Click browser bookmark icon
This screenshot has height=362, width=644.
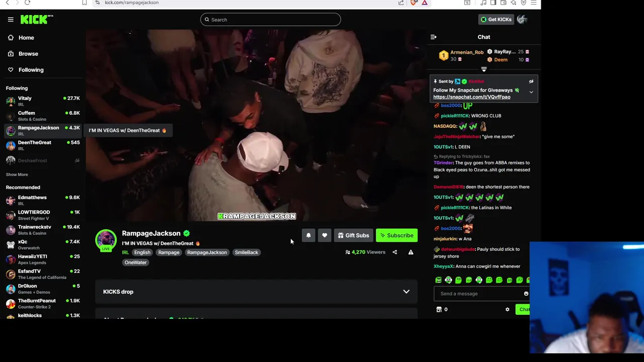point(85,3)
